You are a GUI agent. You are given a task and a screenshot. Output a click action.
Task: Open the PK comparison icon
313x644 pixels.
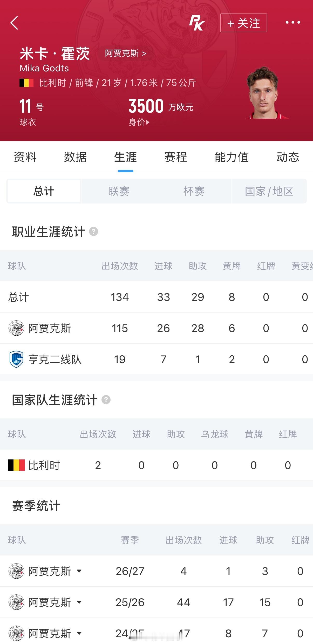coord(197,23)
